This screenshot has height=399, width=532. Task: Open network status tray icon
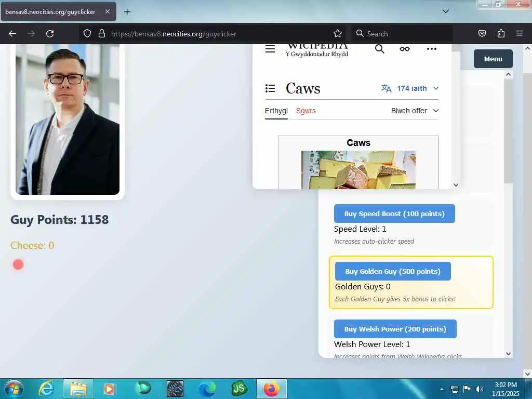pos(454,389)
